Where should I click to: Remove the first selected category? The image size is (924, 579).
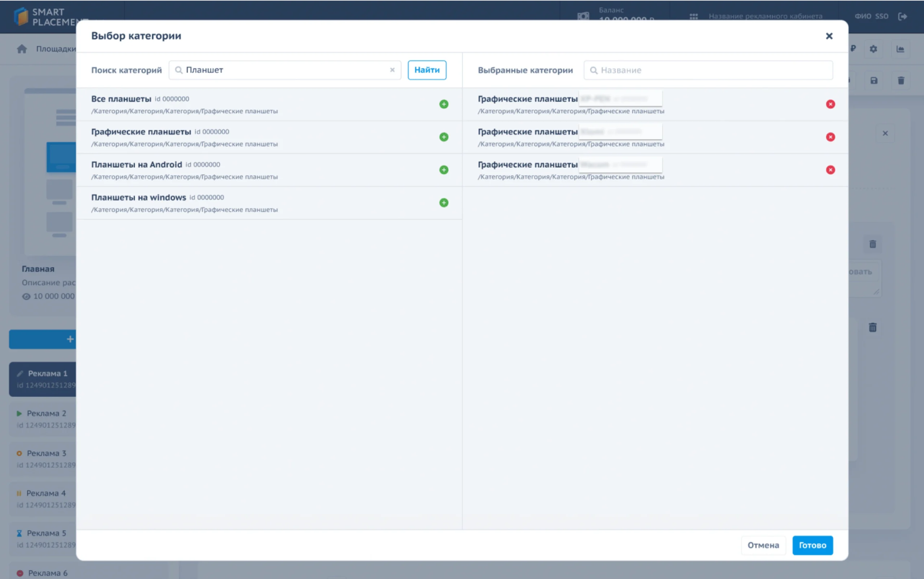tap(830, 104)
